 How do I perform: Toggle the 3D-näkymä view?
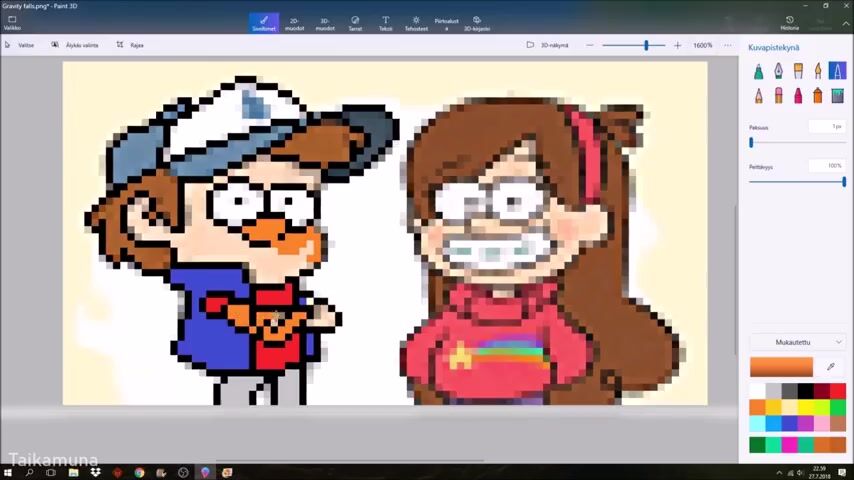coord(548,45)
